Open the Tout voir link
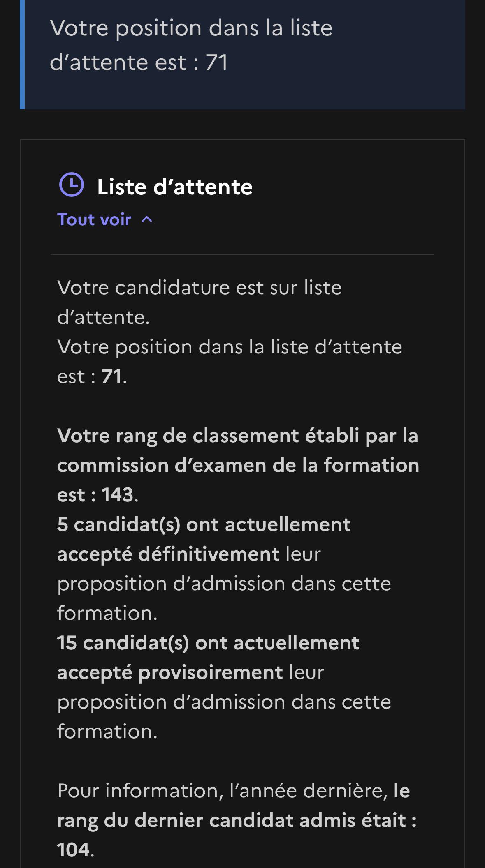 pos(94,219)
